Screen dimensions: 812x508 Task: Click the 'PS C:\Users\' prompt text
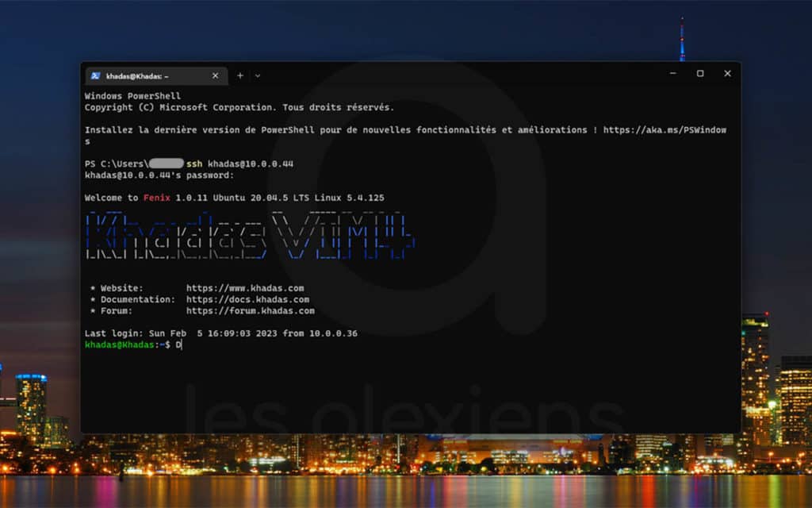point(117,164)
